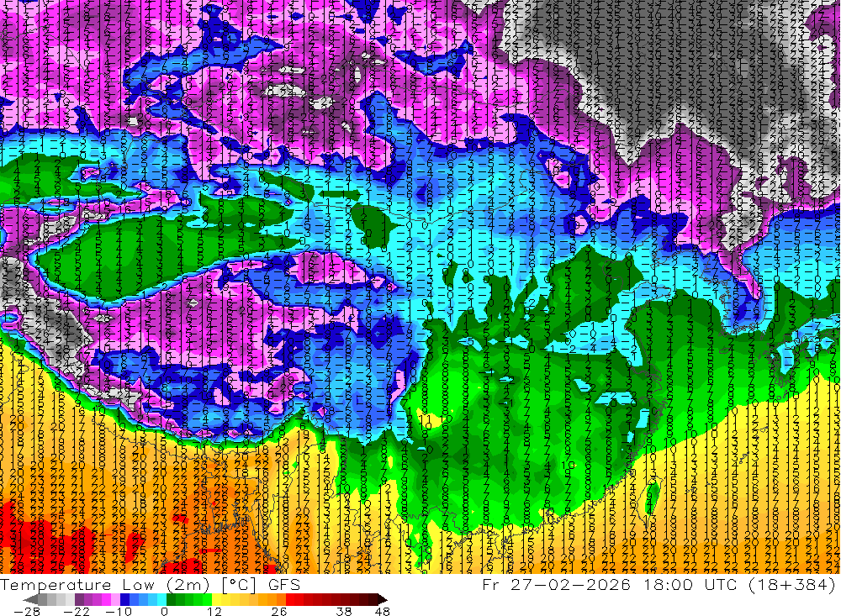Click the cyan swatch just left of 0
This screenshot has width=841, height=616.
[162, 600]
